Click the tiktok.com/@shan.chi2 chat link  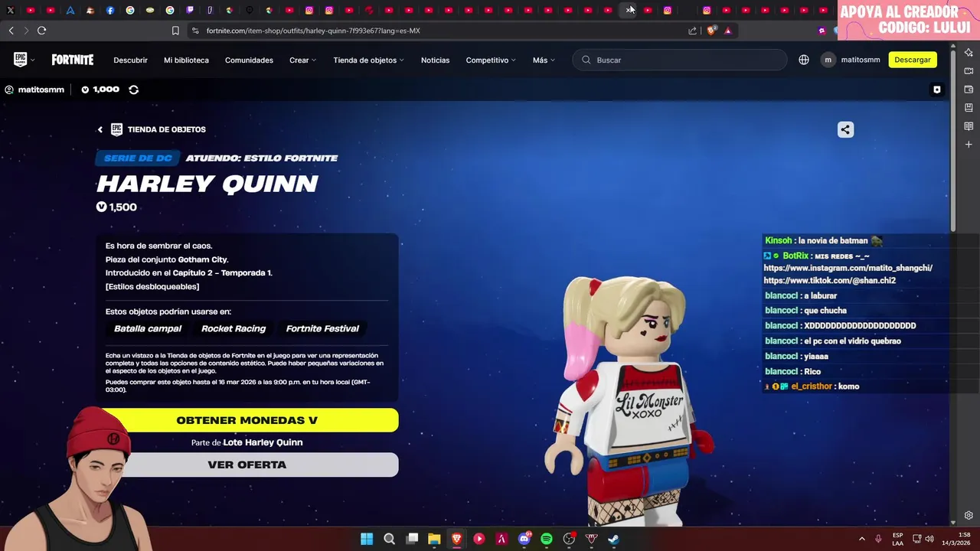pos(829,281)
